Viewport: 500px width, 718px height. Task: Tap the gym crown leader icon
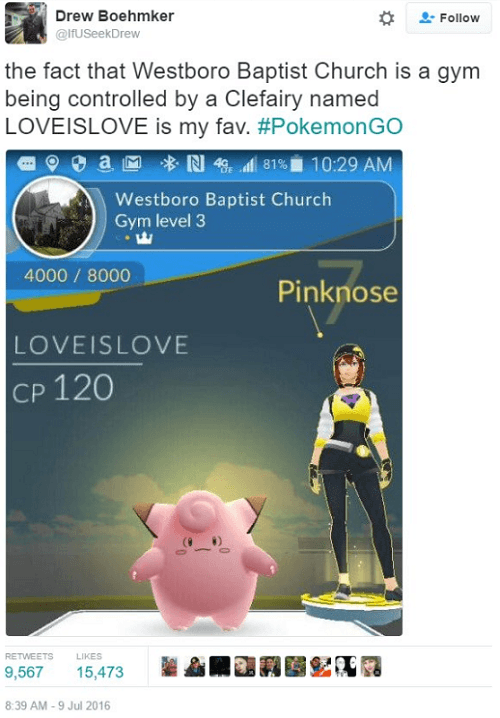(145, 238)
